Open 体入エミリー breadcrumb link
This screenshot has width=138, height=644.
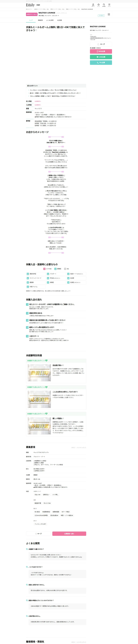[29, 9]
